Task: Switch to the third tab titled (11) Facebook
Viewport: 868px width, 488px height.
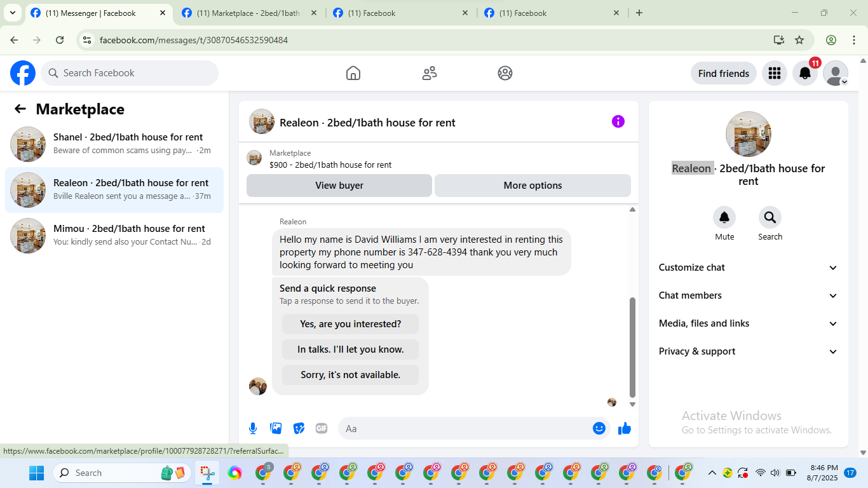Action: 400,13
